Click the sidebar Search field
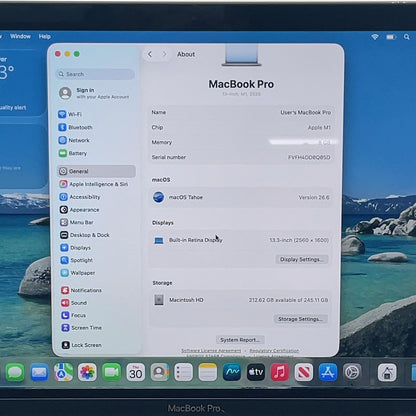The image size is (416, 416). [x=95, y=74]
